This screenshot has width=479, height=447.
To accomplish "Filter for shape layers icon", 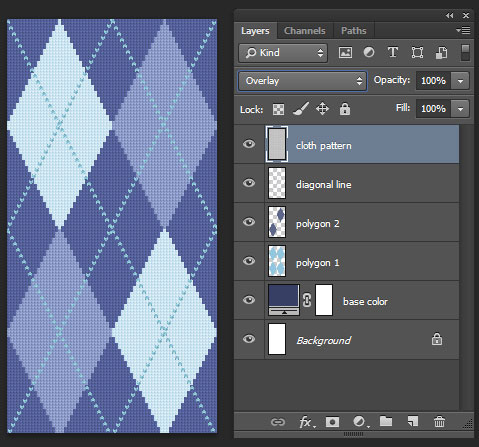I will tap(417, 53).
